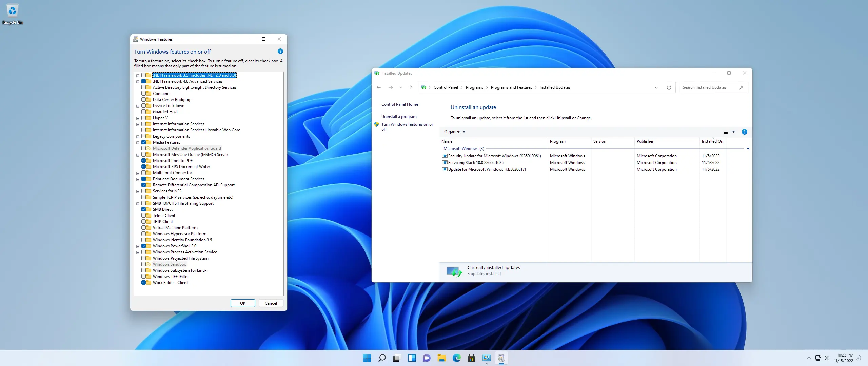Click the Windows Features help question mark icon
868x366 pixels.
tap(280, 52)
